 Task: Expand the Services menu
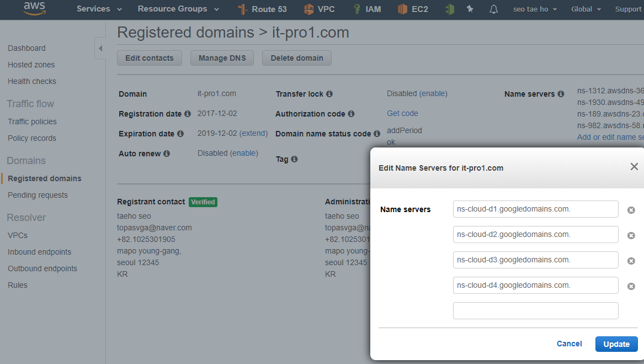[99, 9]
